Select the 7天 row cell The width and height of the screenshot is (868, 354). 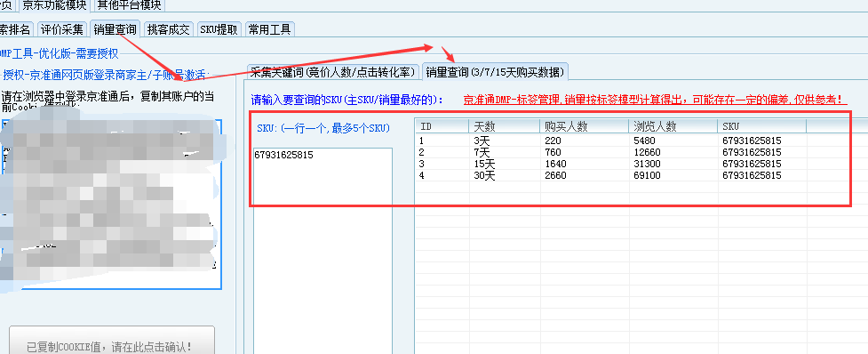[482, 152]
